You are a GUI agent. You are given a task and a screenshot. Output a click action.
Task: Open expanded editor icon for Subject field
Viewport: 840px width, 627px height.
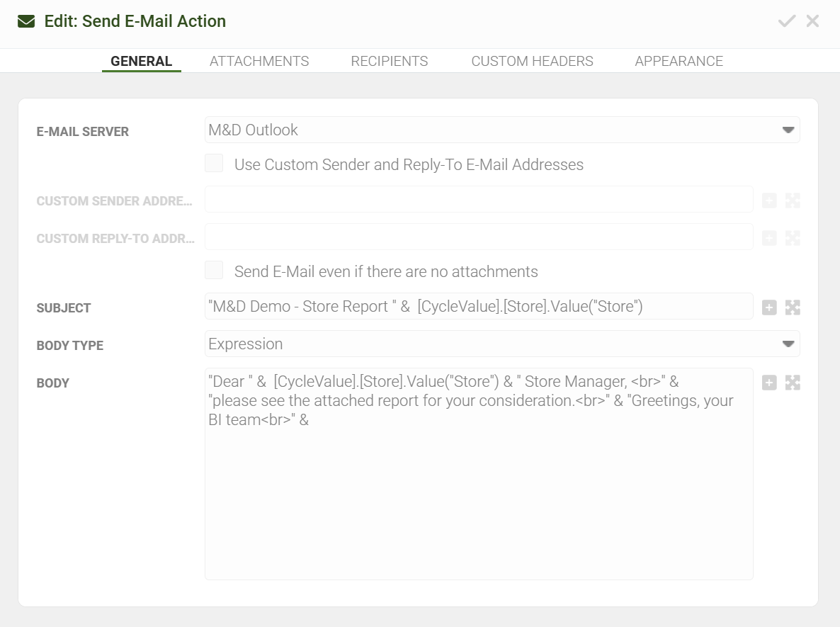coord(793,307)
